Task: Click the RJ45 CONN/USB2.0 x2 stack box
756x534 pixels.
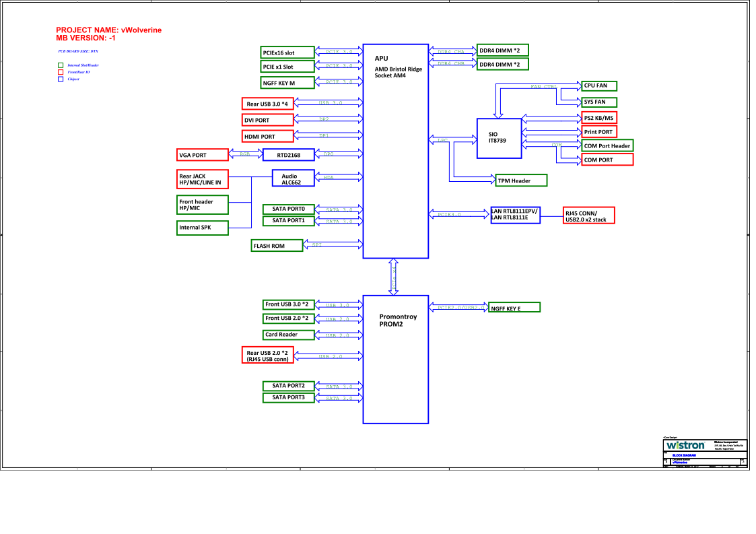Action: [588, 215]
